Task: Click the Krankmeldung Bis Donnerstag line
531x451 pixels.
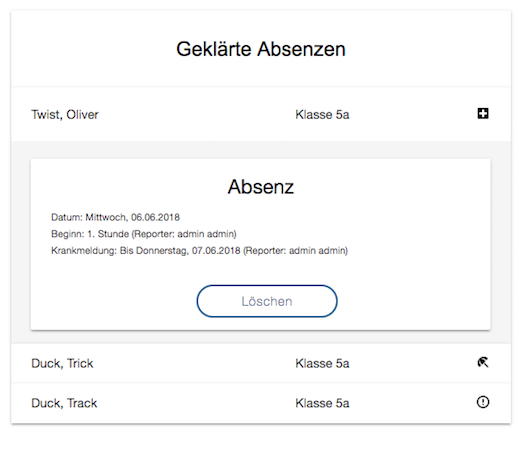Action: point(199,251)
